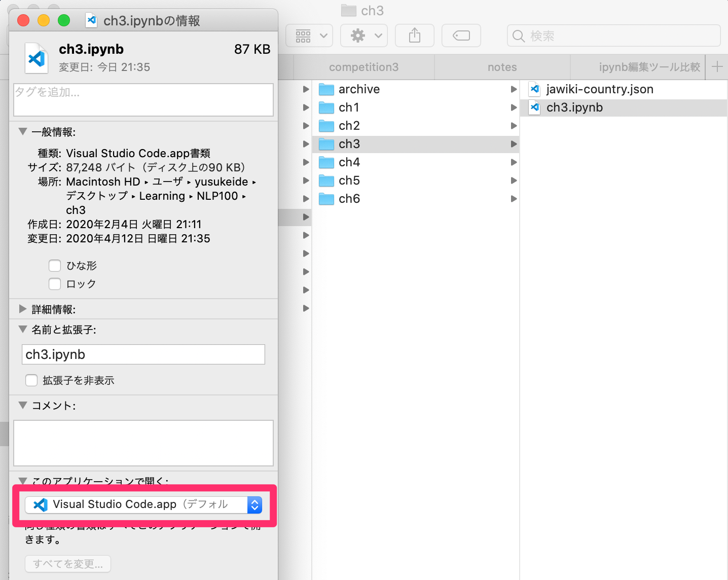Viewport: 728px width, 580px height.
Task: Click the ch3.ipynb document icon in info header
Action: 36,57
